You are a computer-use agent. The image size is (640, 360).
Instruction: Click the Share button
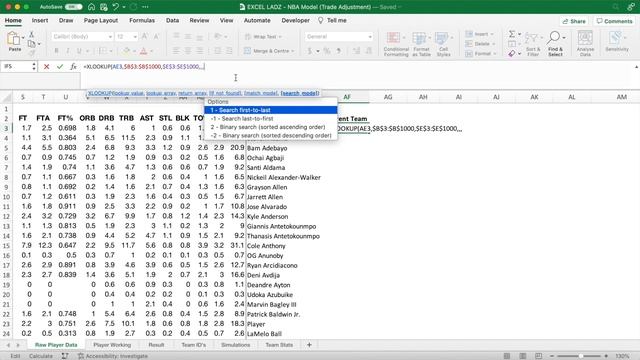[574, 21]
